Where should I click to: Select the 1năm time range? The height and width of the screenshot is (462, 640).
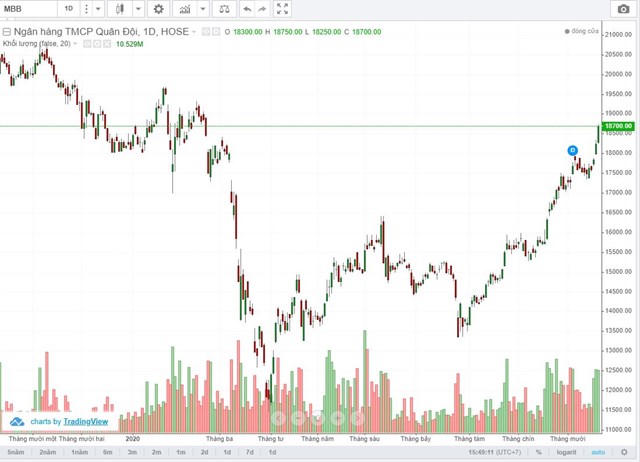click(x=80, y=452)
